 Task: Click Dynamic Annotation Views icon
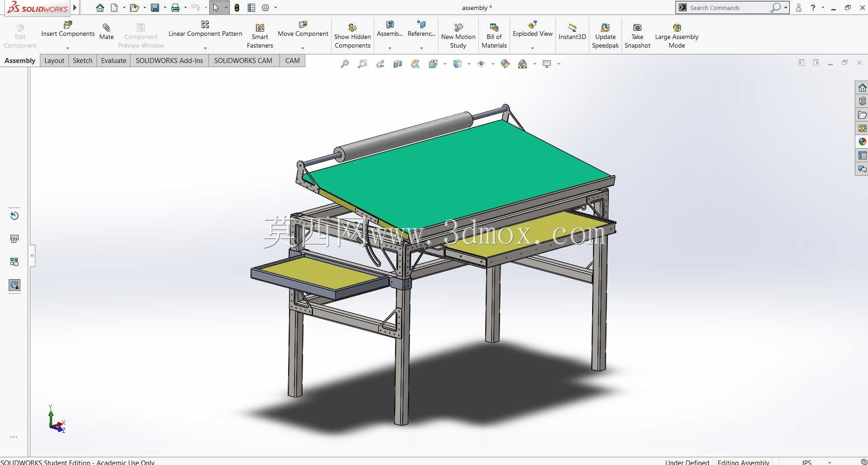(x=415, y=64)
